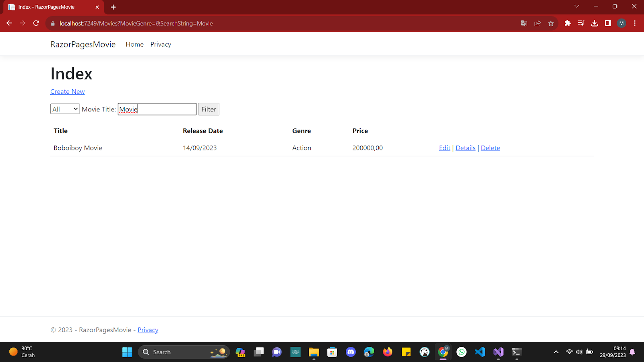Open the Chrome profile avatar icon

coord(621,23)
